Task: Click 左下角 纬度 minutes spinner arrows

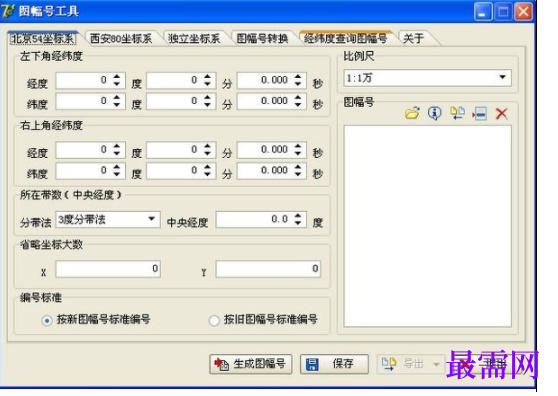Action: pos(207,101)
